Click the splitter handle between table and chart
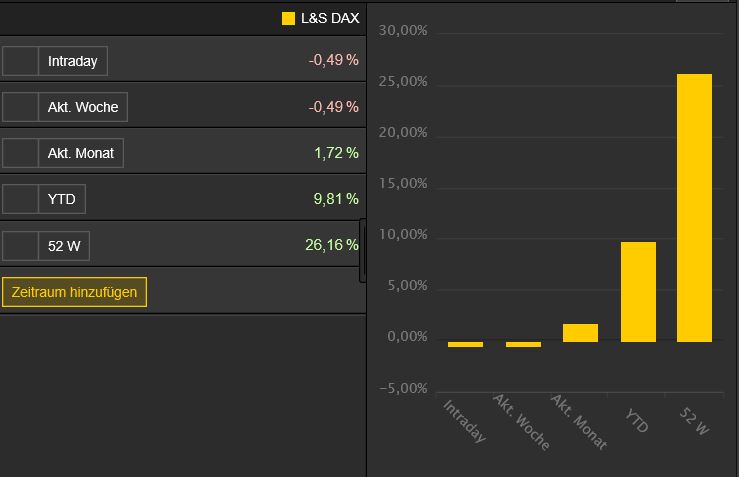Screen dimensions: 739x477 point(363,252)
